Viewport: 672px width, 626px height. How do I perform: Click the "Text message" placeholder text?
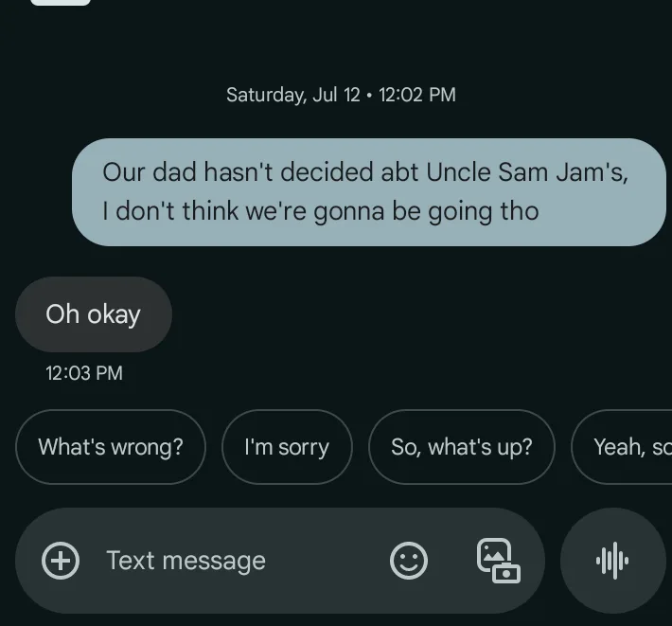[x=186, y=561]
